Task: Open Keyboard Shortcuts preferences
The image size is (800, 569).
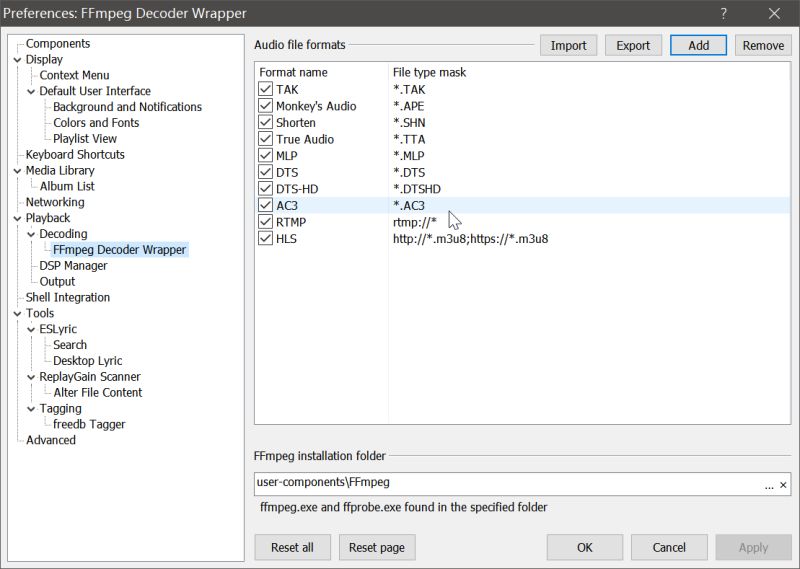Action: point(75,154)
